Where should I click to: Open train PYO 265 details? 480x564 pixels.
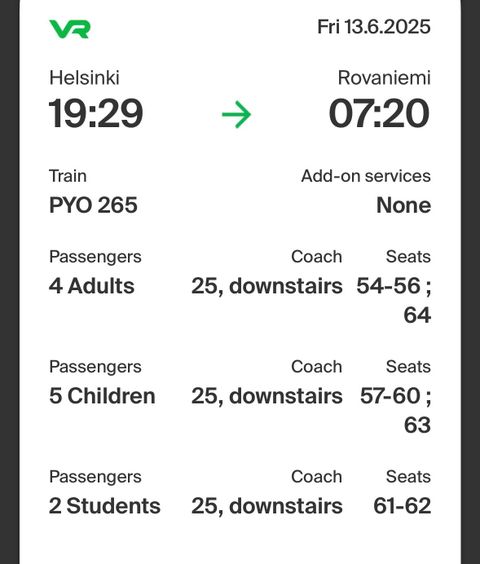[93, 205]
